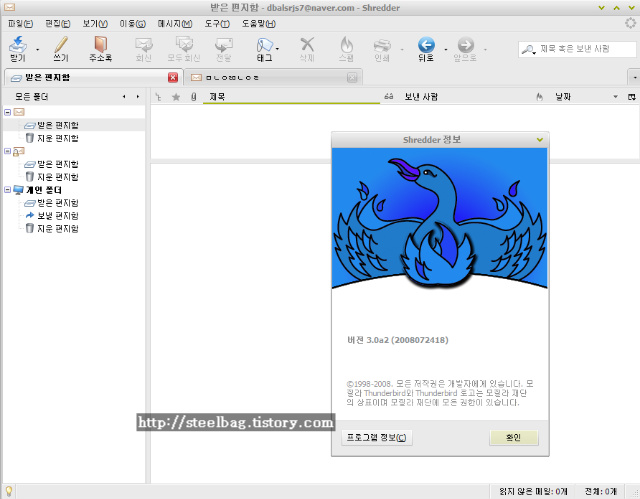The height and width of the screenshot is (499, 640).
Task: Click the magnifier search icon in the search box
Action: coord(528,49)
